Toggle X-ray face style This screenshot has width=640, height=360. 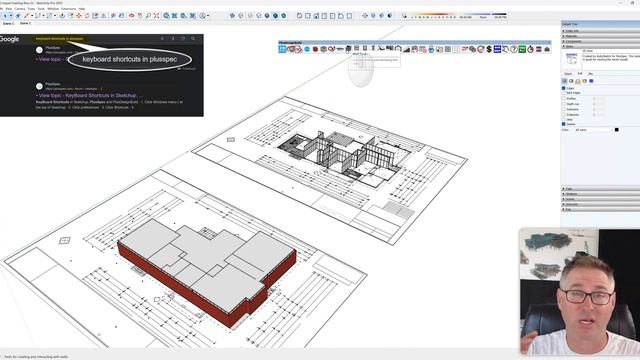(232, 16)
